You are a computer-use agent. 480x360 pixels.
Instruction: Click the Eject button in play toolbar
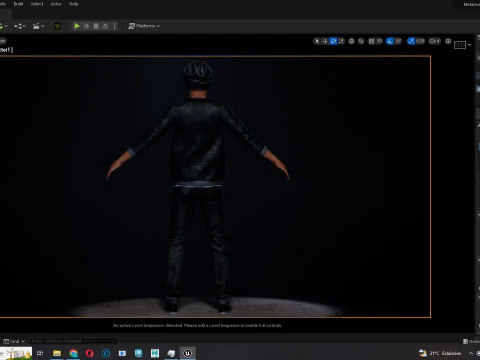tap(105, 26)
